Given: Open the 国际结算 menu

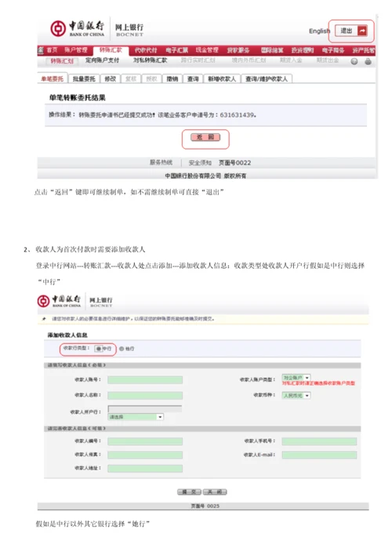Looking at the screenshot, I should [272, 50].
